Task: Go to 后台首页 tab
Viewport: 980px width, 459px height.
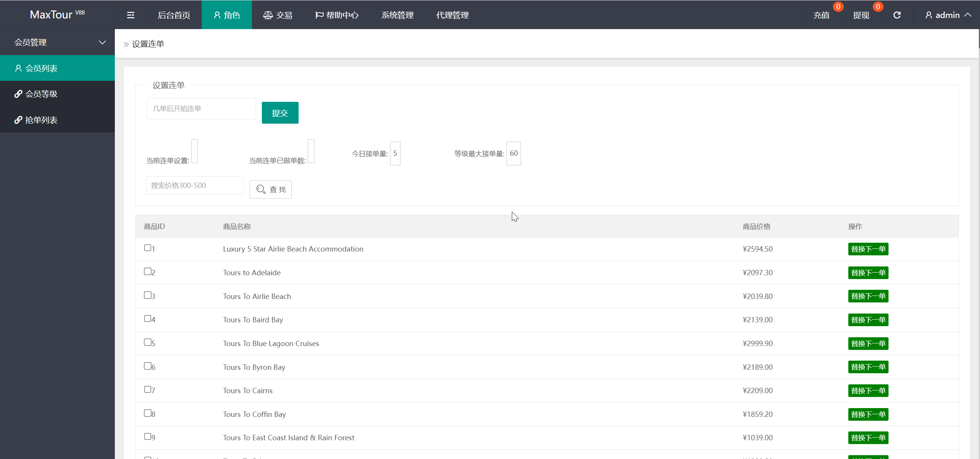Action: pos(174,15)
